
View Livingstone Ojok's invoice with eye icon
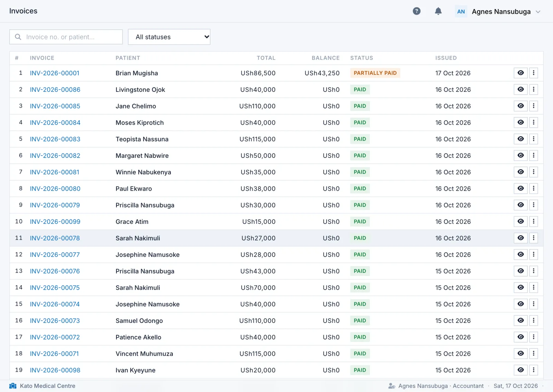click(x=521, y=89)
